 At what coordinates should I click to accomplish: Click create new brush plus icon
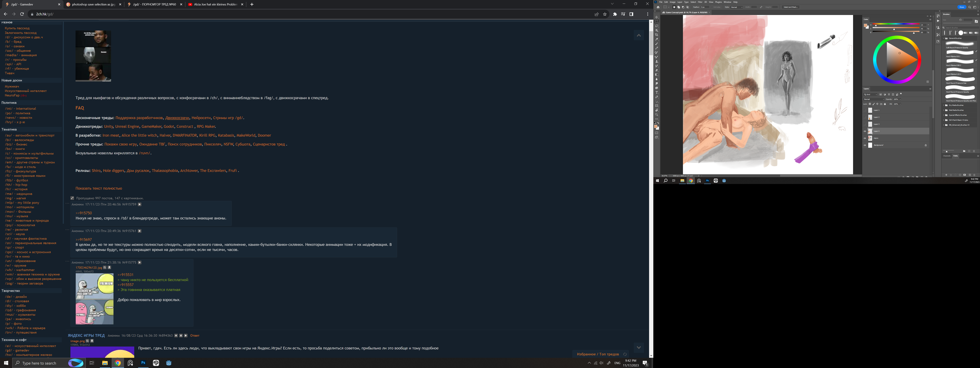[969, 151]
